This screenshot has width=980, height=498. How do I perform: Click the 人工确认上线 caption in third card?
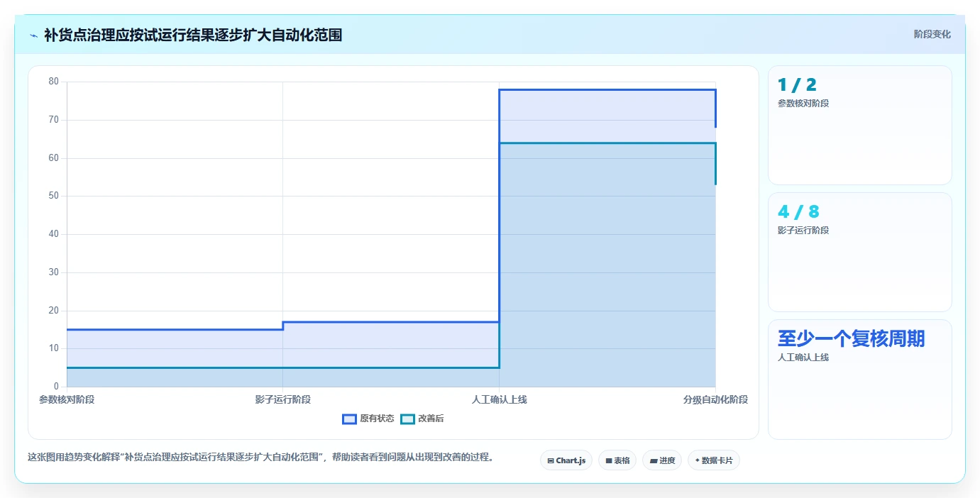point(803,357)
